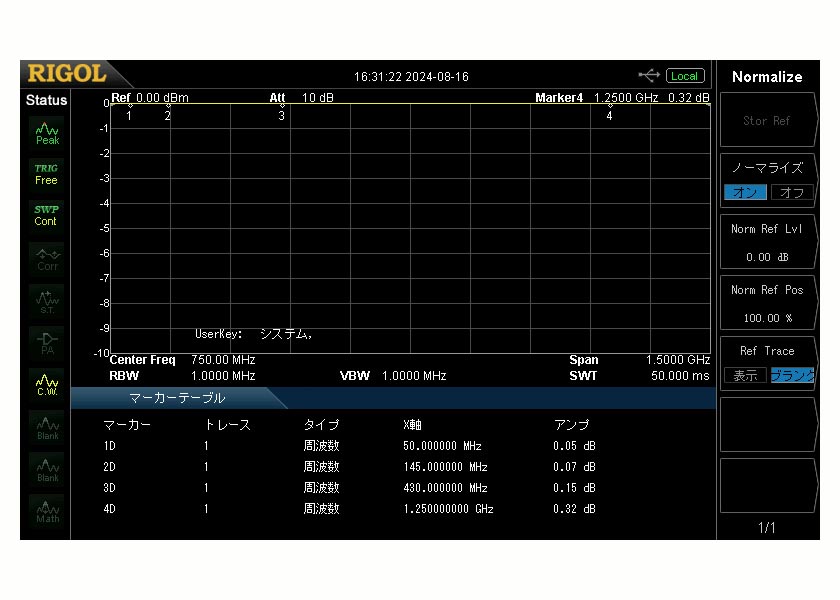Image resolution: width=840 pixels, height=600 pixels.
Task: Click the C.W. trace status icon
Action: point(47,384)
